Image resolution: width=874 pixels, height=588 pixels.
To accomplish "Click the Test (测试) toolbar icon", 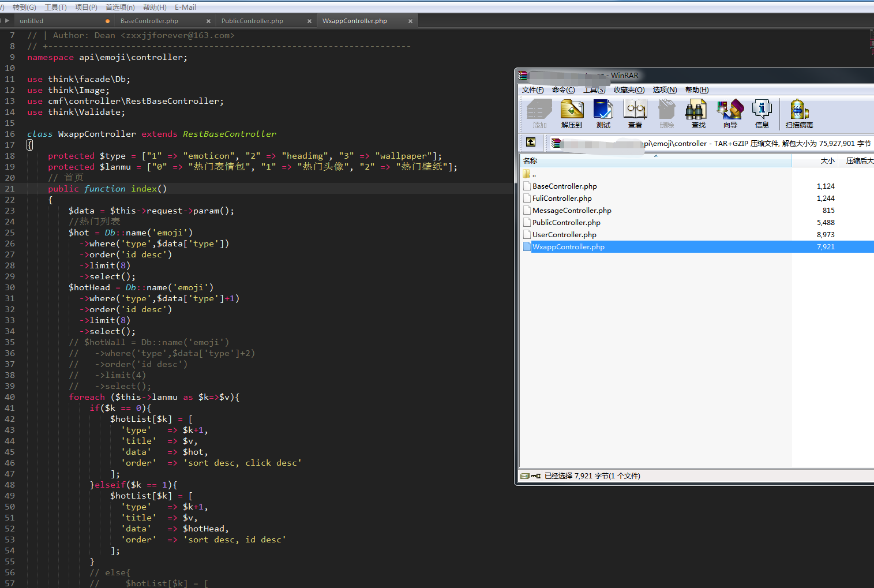I will point(603,114).
